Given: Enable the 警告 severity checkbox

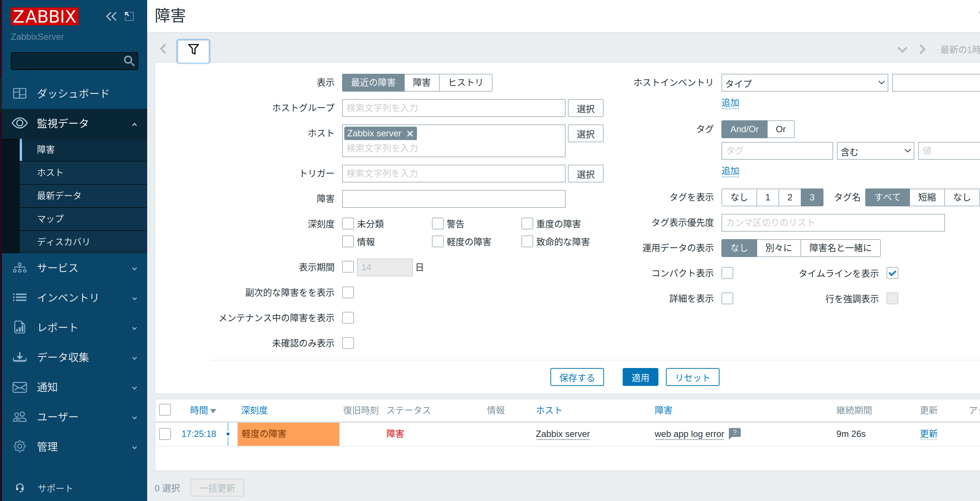Looking at the screenshot, I should point(437,224).
